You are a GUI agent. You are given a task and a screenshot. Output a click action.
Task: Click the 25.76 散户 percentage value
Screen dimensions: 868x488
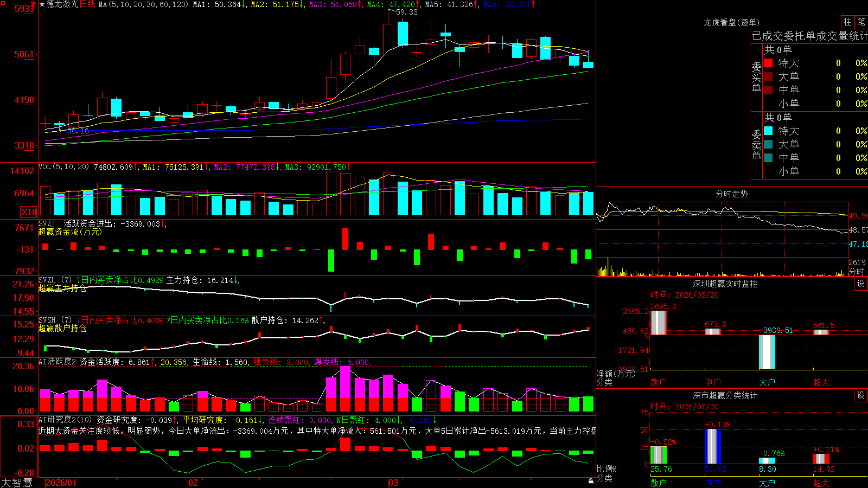(x=661, y=469)
